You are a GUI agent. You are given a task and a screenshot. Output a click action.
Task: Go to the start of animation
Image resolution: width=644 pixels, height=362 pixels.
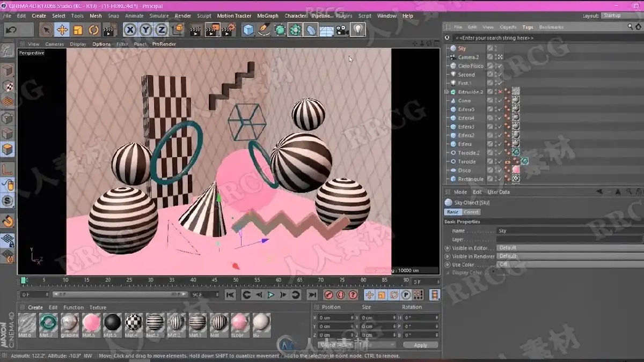click(x=230, y=295)
